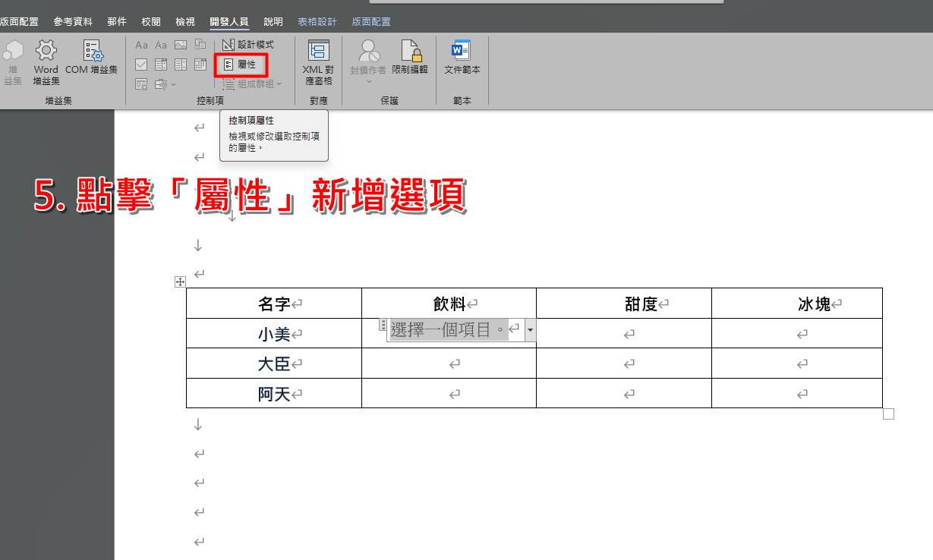This screenshot has height=560, width=933.
Task: Insert a combo box content control
Action: click(x=161, y=64)
